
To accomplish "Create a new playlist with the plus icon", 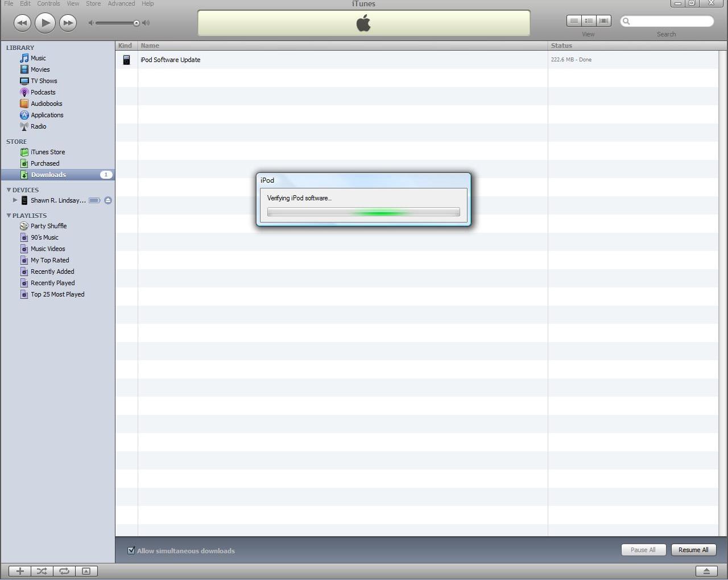I will point(19,571).
